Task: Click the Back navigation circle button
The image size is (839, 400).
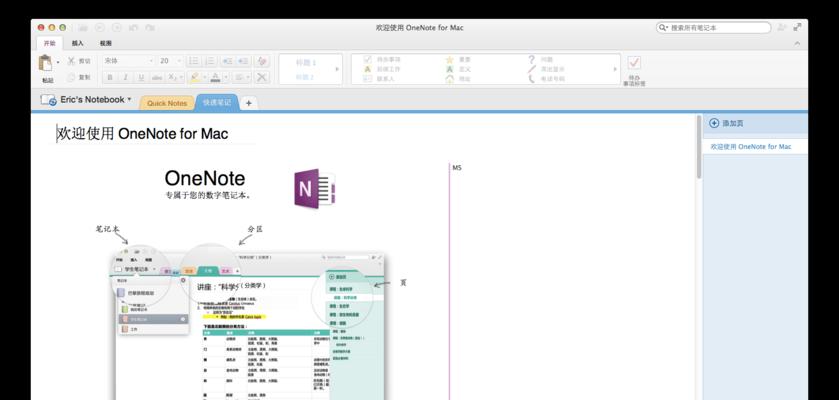Action: tap(100, 27)
